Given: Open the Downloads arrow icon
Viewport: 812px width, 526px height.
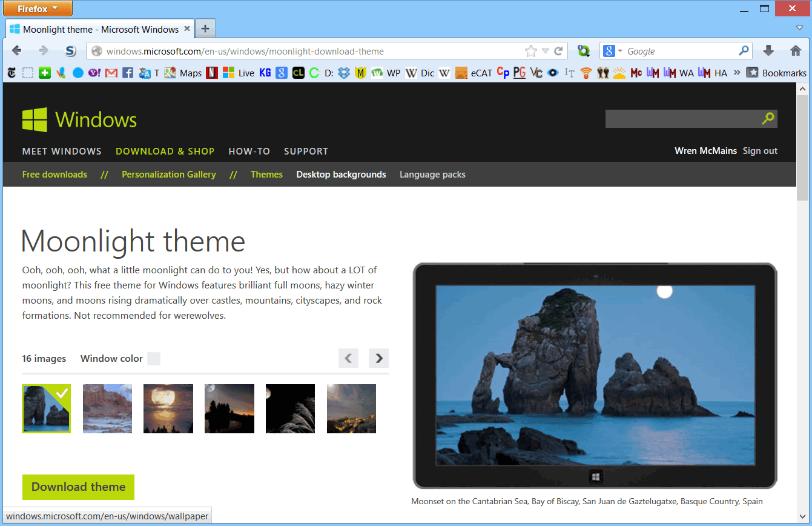Looking at the screenshot, I should click(x=768, y=51).
